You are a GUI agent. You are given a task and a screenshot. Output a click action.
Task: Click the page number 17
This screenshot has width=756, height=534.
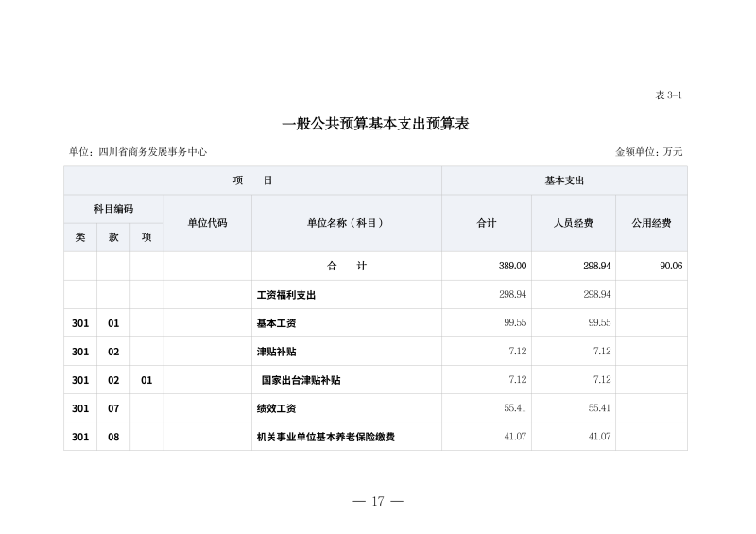coord(377,501)
